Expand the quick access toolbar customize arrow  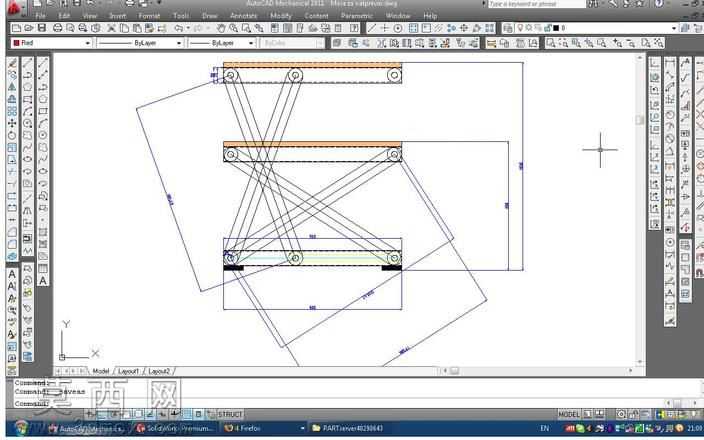pos(159,4)
